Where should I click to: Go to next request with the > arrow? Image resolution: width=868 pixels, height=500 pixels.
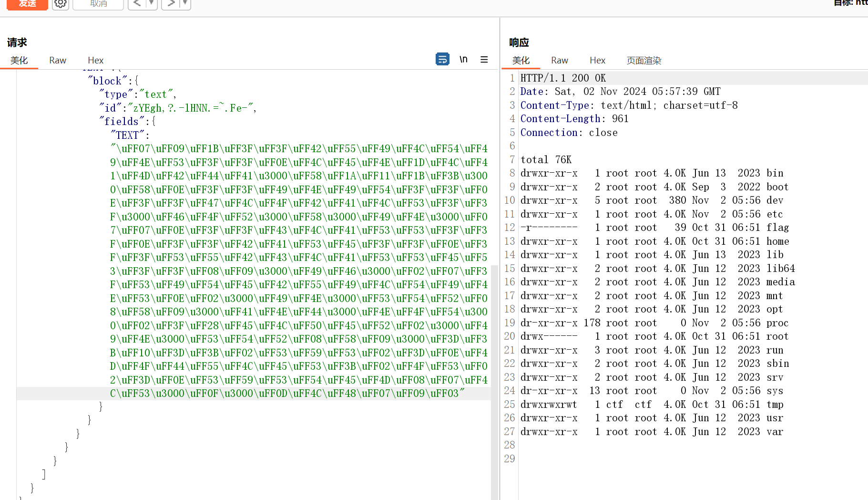(171, 4)
